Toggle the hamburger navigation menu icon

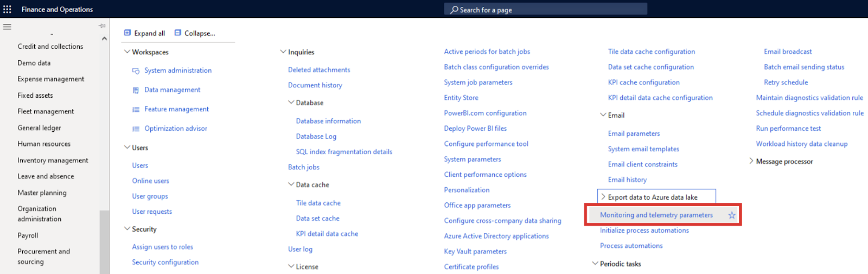(x=7, y=27)
